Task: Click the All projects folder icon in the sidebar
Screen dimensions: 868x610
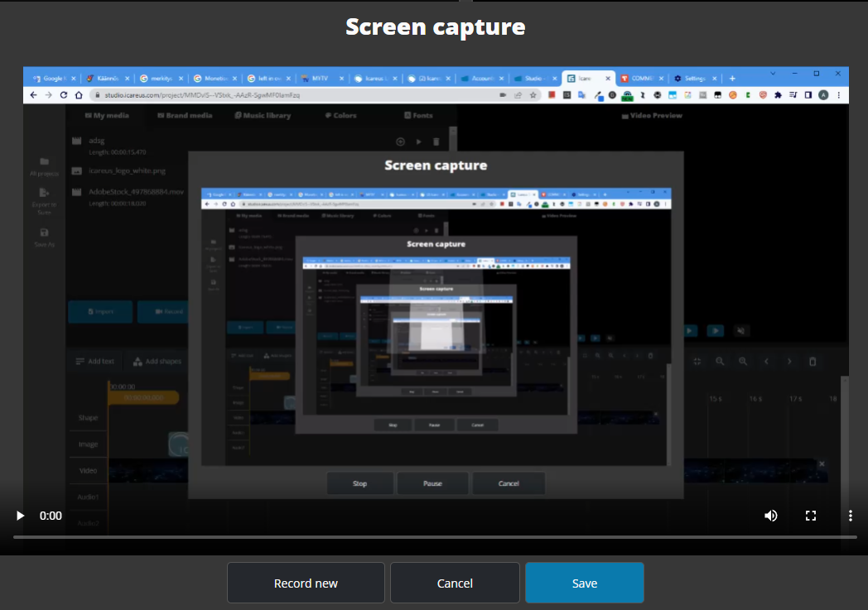Action: [x=44, y=161]
